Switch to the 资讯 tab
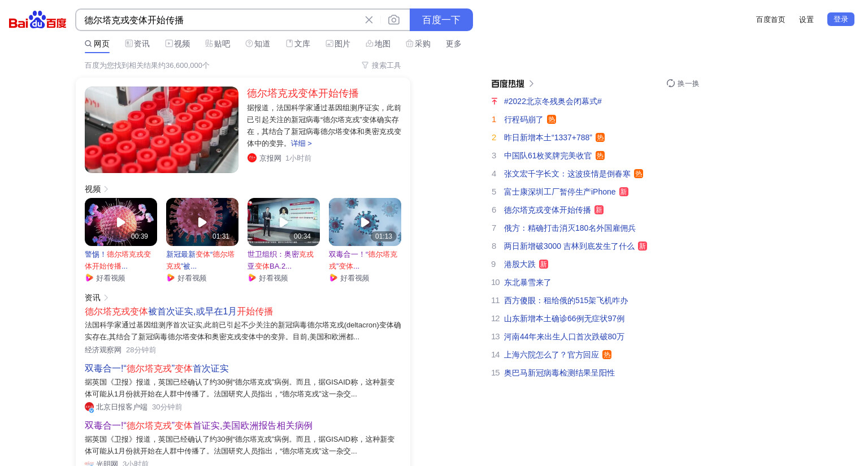Viewport: 868px width, 466px height. [137, 44]
